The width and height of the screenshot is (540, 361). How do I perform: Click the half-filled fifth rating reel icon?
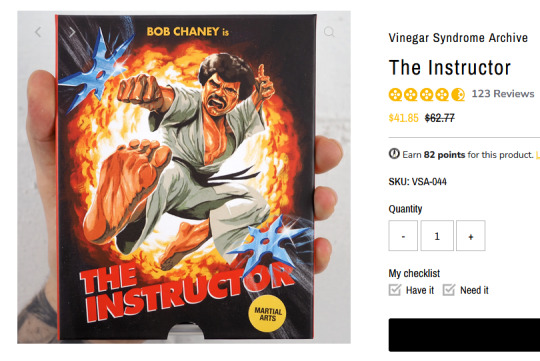(458, 94)
